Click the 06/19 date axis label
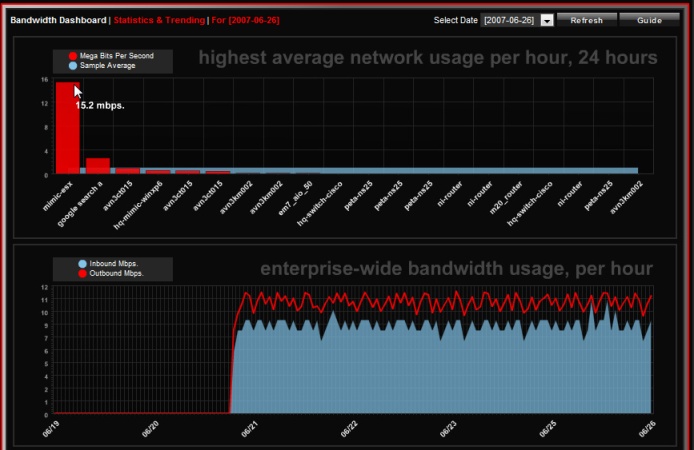 coord(51,429)
